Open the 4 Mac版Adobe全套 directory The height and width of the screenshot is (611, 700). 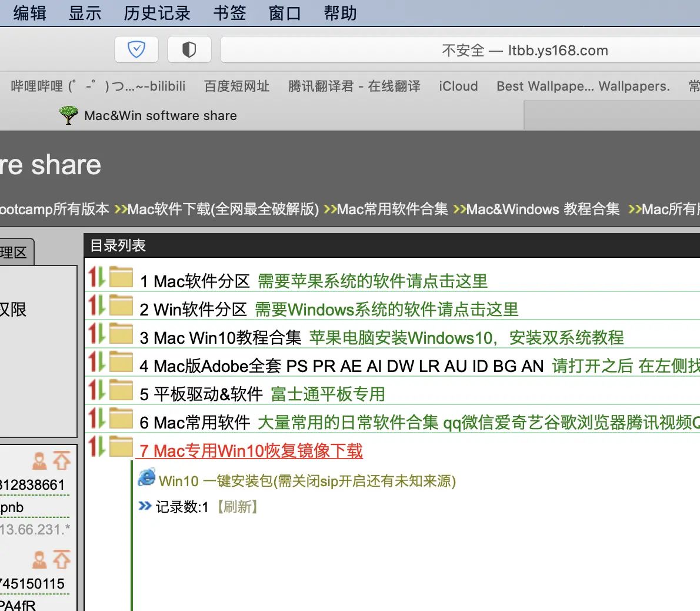[x=342, y=366]
